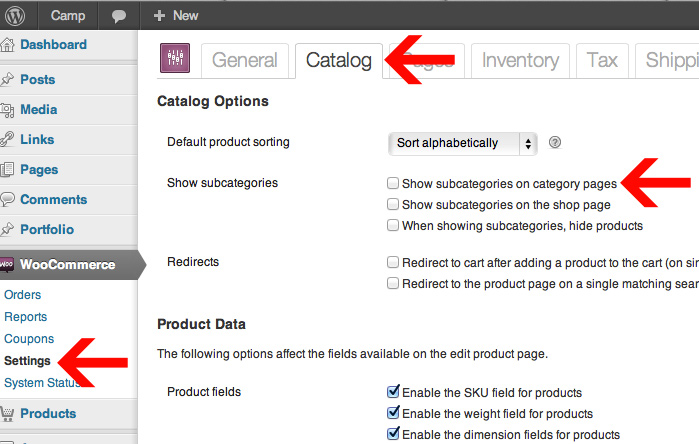699x444 pixels.
Task: Go to the Dashboard menu item
Action: pos(53,45)
